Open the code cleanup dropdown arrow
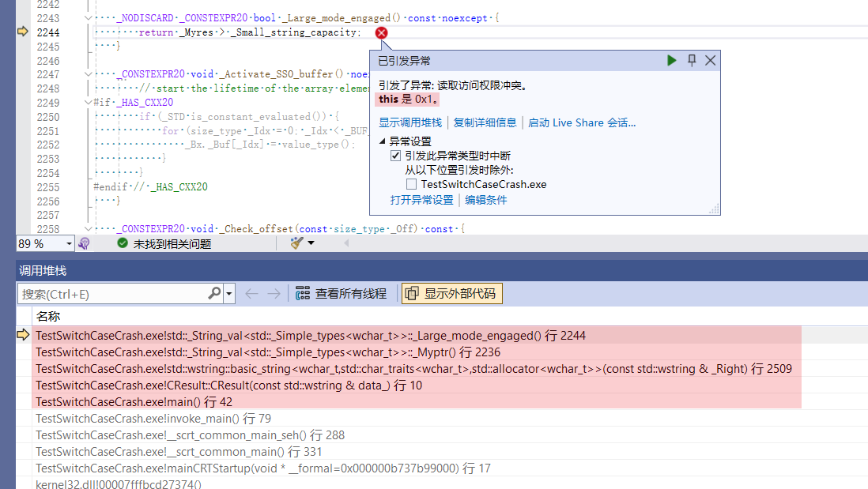The width and height of the screenshot is (868, 489). click(311, 243)
